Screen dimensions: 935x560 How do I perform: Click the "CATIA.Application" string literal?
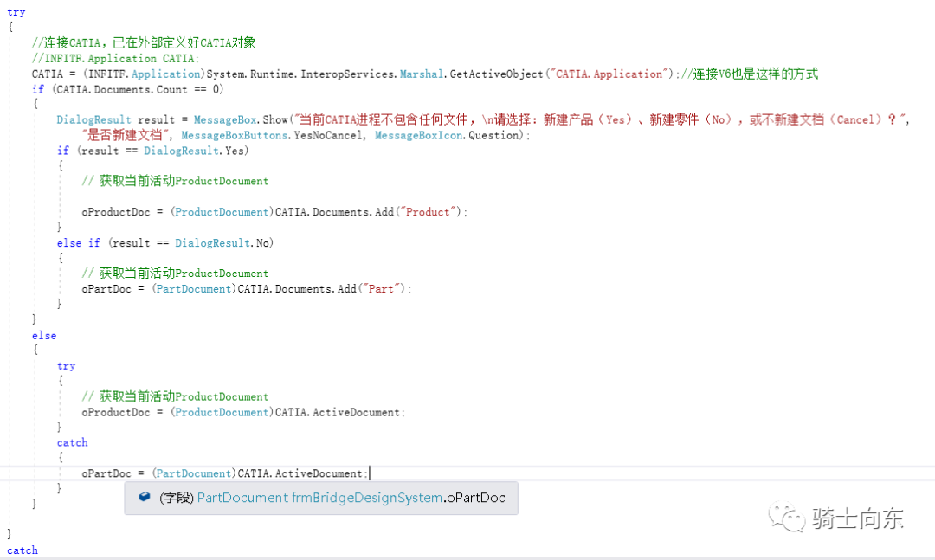(609, 74)
